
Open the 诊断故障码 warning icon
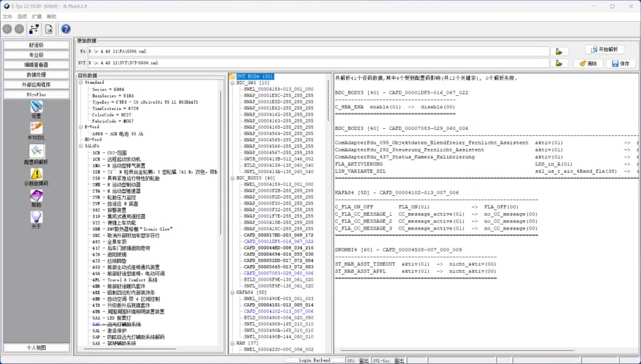[36, 177]
